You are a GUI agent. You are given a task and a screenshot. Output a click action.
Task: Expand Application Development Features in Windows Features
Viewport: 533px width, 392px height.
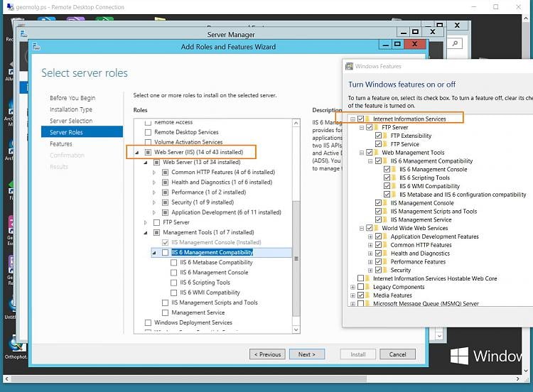coord(370,236)
